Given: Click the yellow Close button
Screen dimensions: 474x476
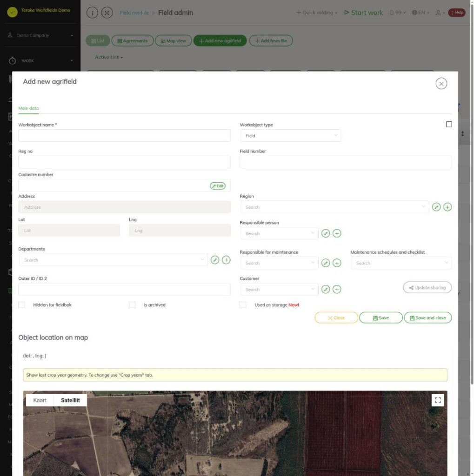Looking at the screenshot, I should point(336,318).
